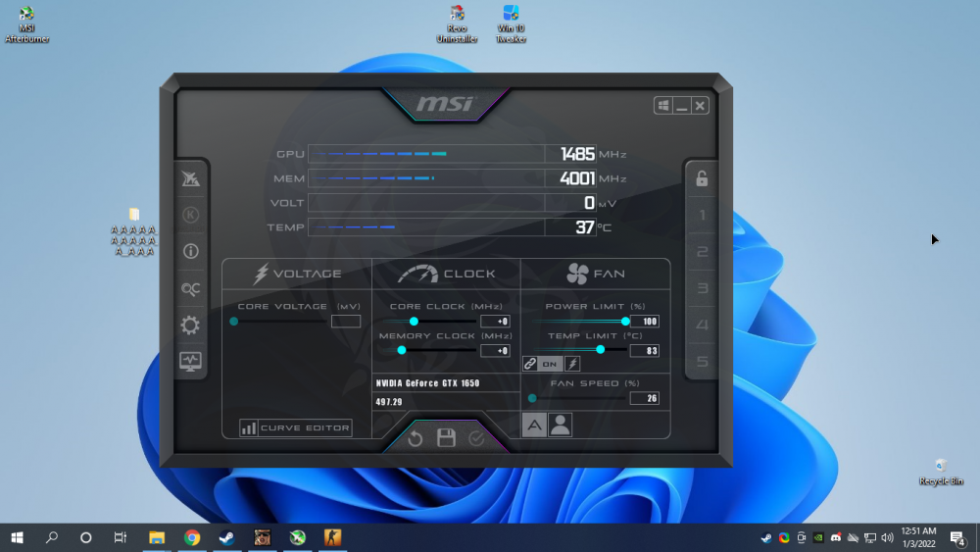Image resolution: width=980 pixels, height=552 pixels.
Task: Click the Power Limit value field
Action: click(x=645, y=322)
